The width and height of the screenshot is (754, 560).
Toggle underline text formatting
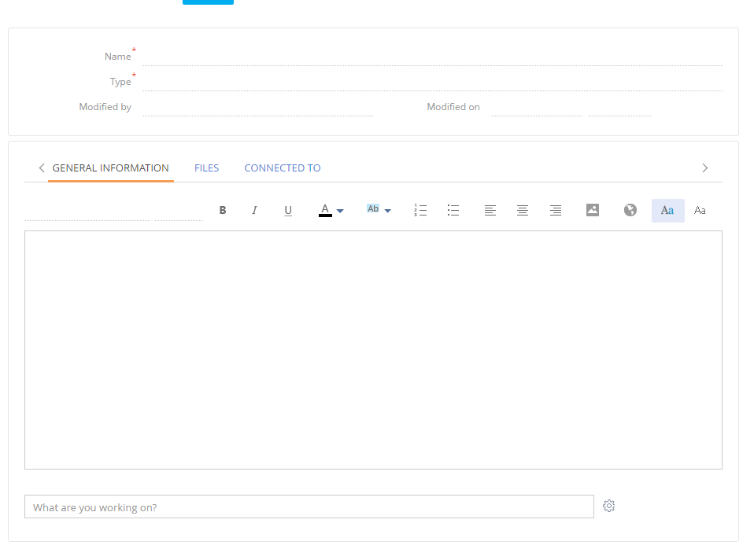pyautogui.click(x=288, y=211)
